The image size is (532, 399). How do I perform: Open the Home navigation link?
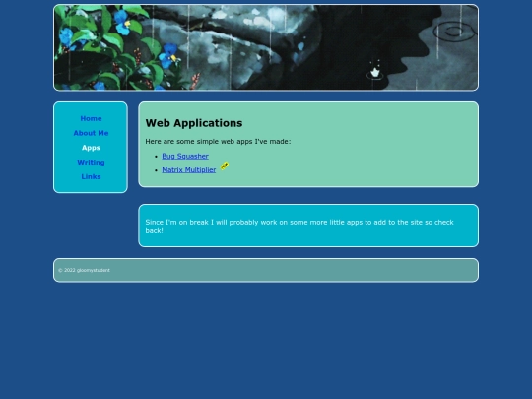tap(91, 118)
